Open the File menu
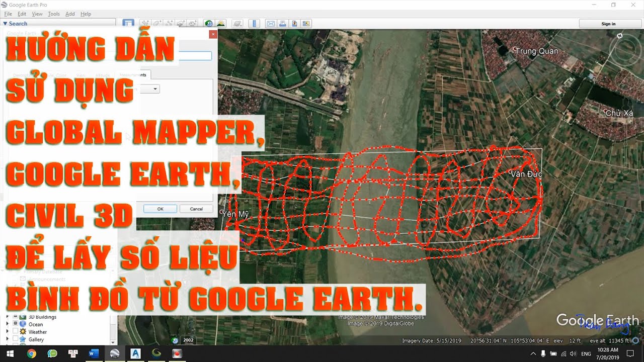The height and width of the screenshot is (362, 644). [8, 14]
